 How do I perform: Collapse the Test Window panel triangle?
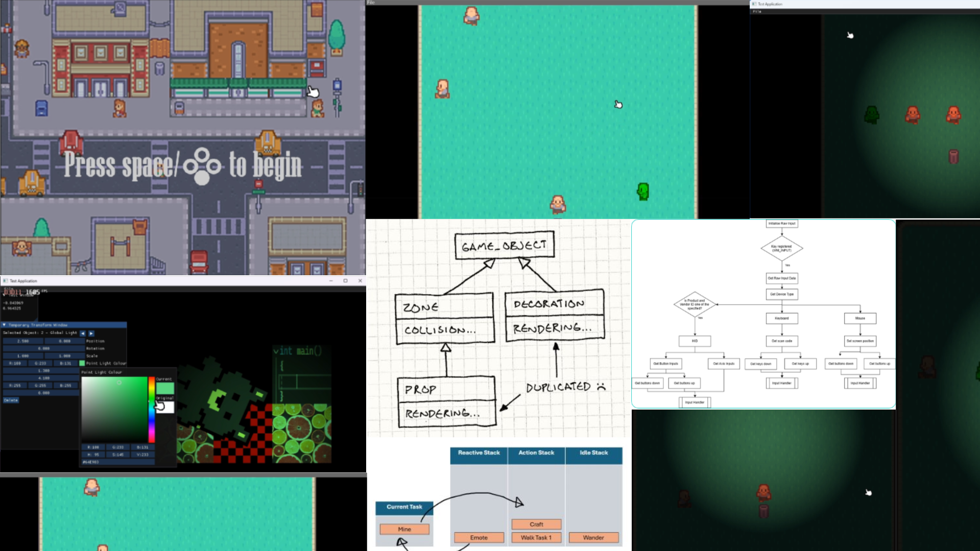point(5,295)
